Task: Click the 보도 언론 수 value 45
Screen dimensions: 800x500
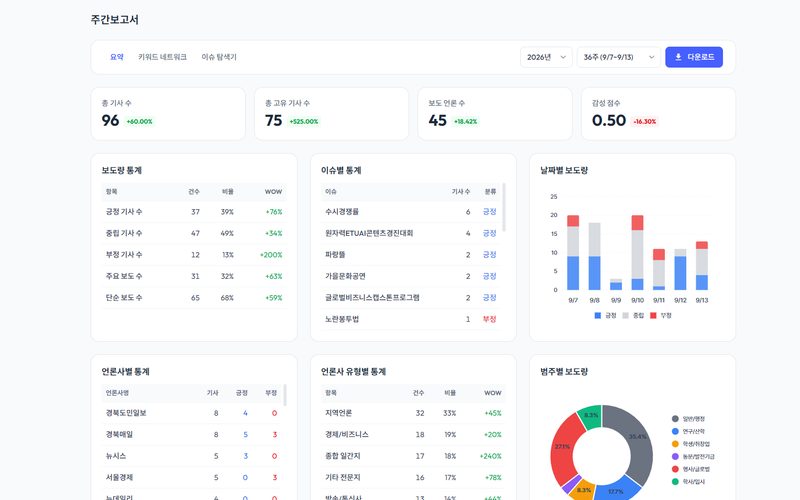Action: [x=437, y=120]
